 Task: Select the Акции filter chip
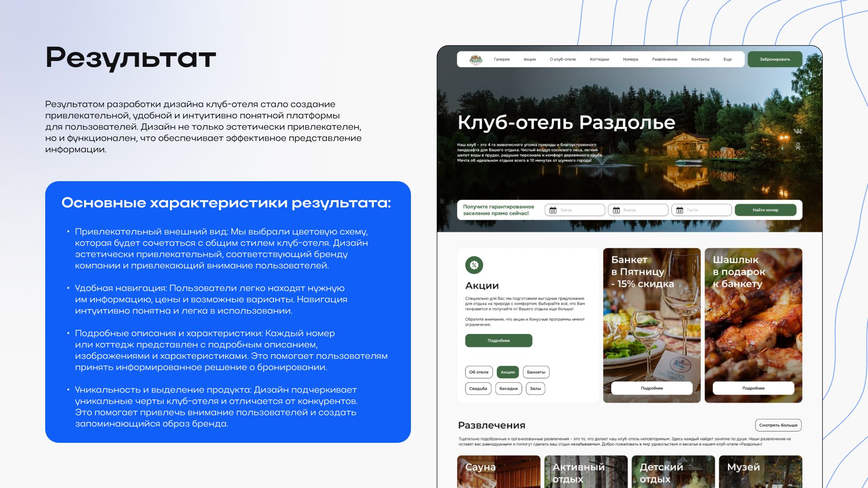click(507, 372)
